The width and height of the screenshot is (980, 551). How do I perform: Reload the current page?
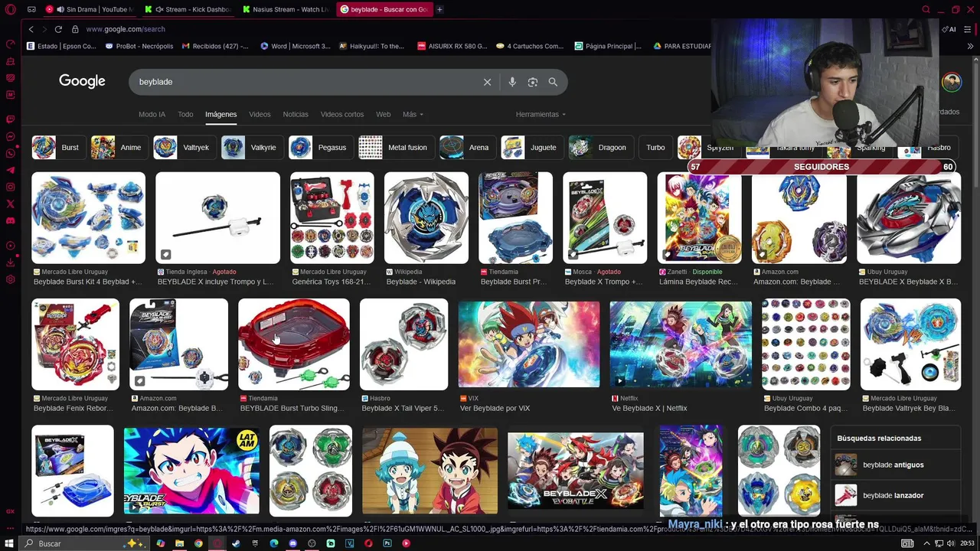coord(58,29)
